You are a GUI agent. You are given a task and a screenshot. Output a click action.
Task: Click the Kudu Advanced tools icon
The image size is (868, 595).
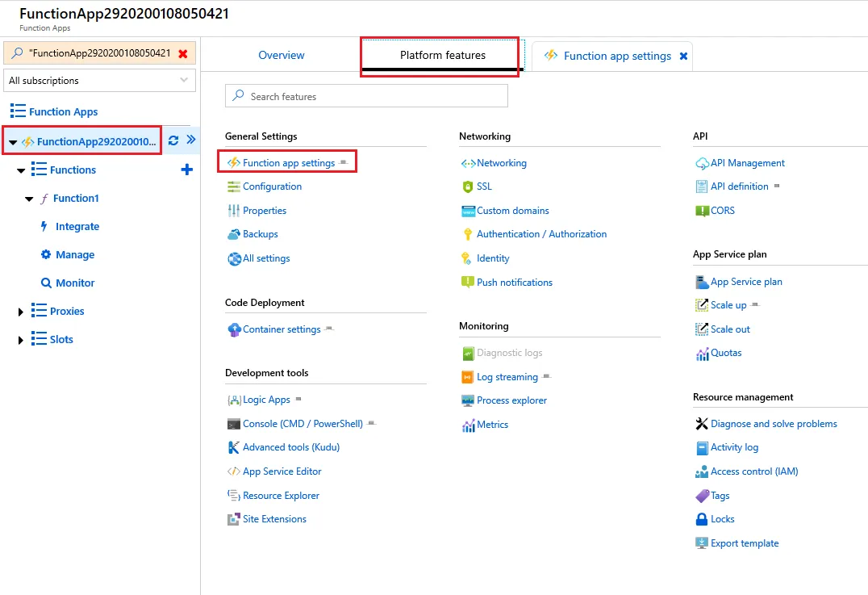click(x=234, y=447)
